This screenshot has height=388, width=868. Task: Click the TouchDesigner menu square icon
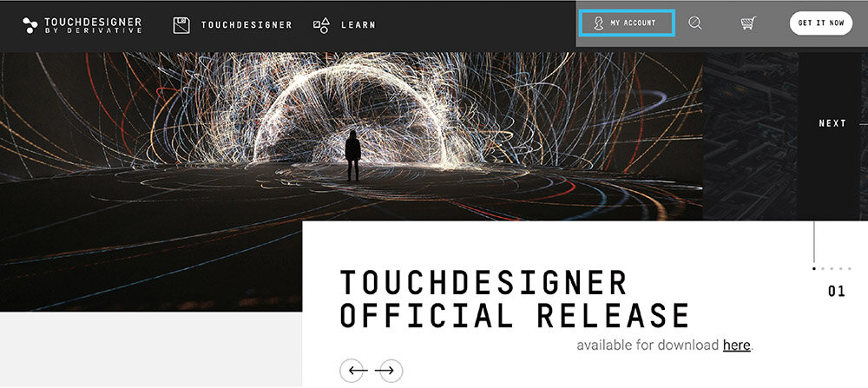[181, 25]
